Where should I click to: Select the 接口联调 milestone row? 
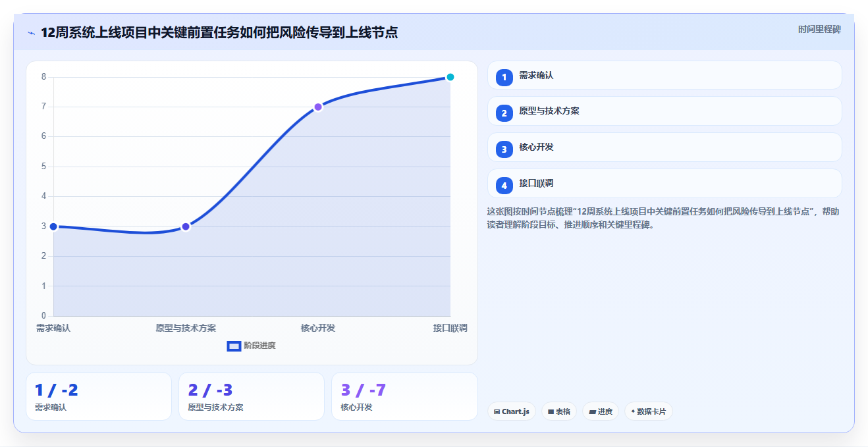(665, 183)
